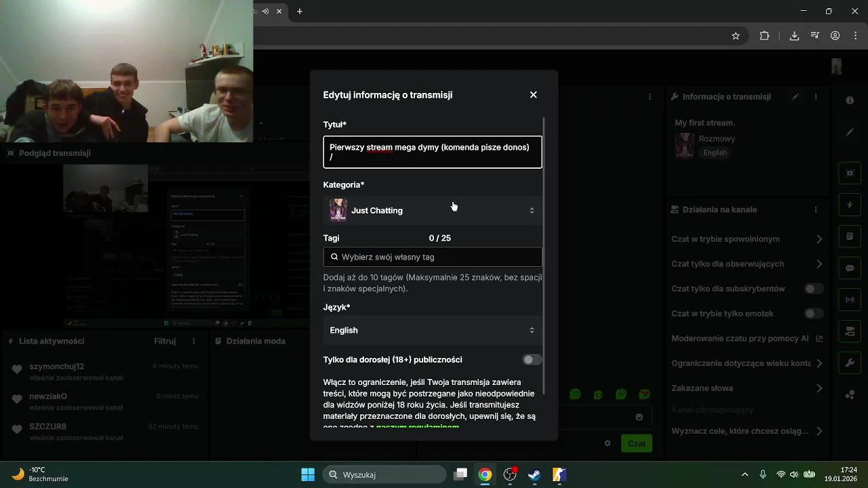The image size is (868, 488).
Task: Click the pencil icon in the right sidebar
Action: pyautogui.click(x=850, y=132)
